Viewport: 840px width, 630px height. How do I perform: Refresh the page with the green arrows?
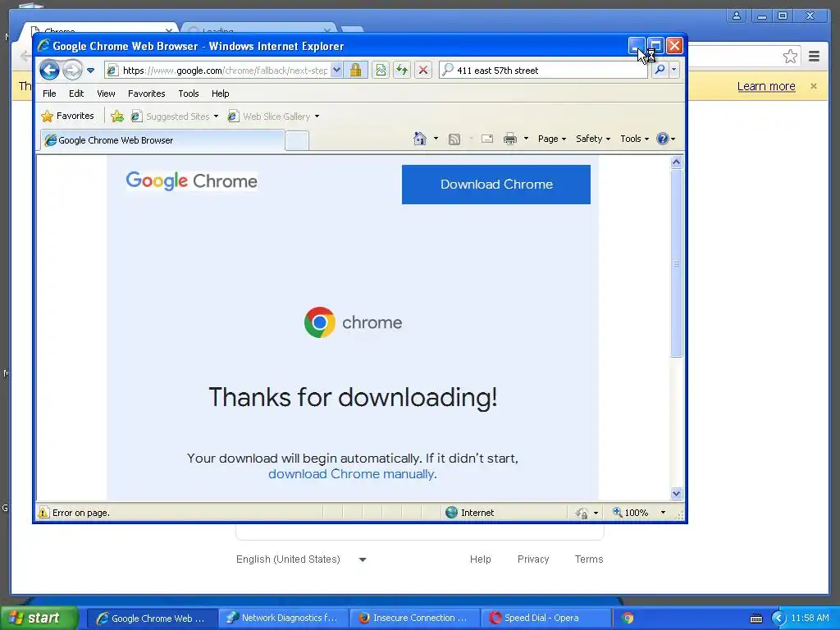pos(402,71)
